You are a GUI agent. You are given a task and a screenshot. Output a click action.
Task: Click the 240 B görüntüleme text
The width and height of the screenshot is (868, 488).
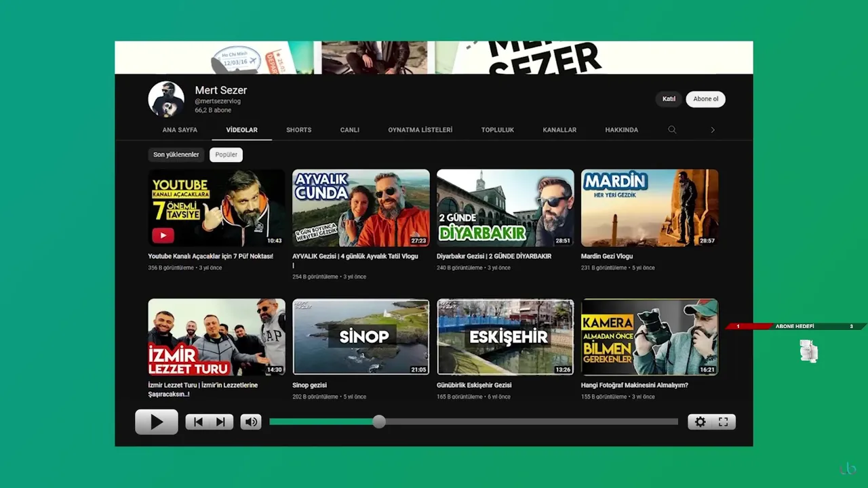(460, 268)
